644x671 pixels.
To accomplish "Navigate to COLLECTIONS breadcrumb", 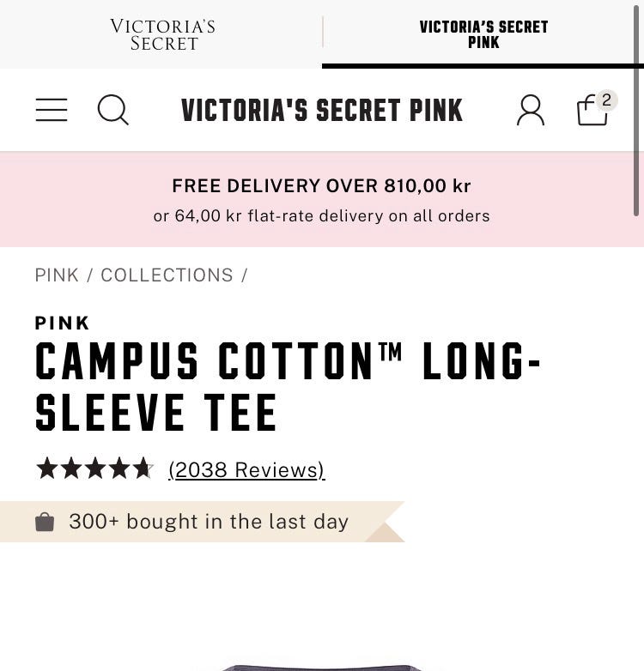I will coord(167,275).
